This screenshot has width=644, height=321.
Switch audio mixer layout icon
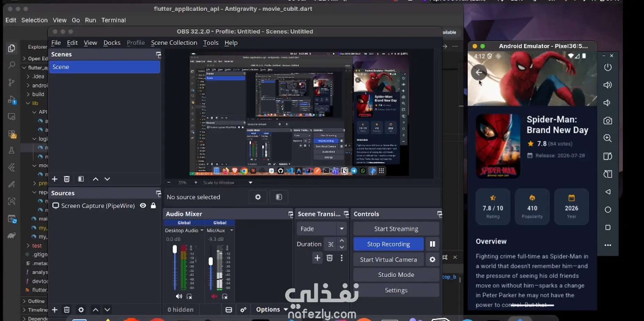point(229,310)
